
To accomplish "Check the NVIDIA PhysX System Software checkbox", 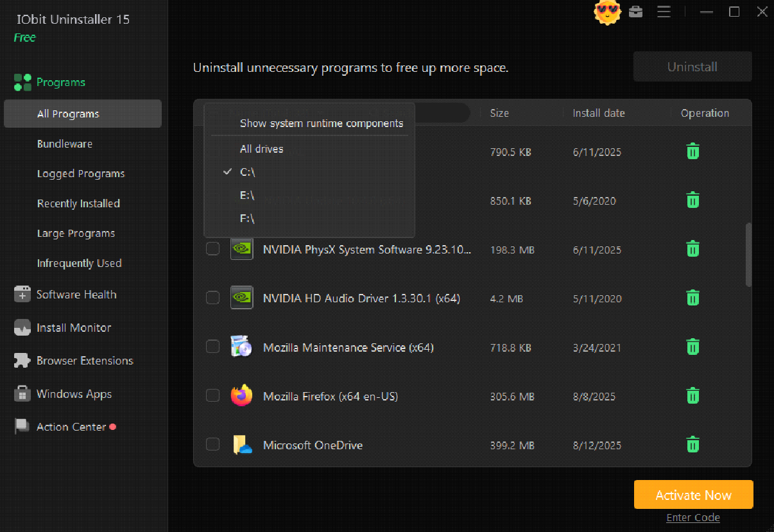I will coord(212,249).
